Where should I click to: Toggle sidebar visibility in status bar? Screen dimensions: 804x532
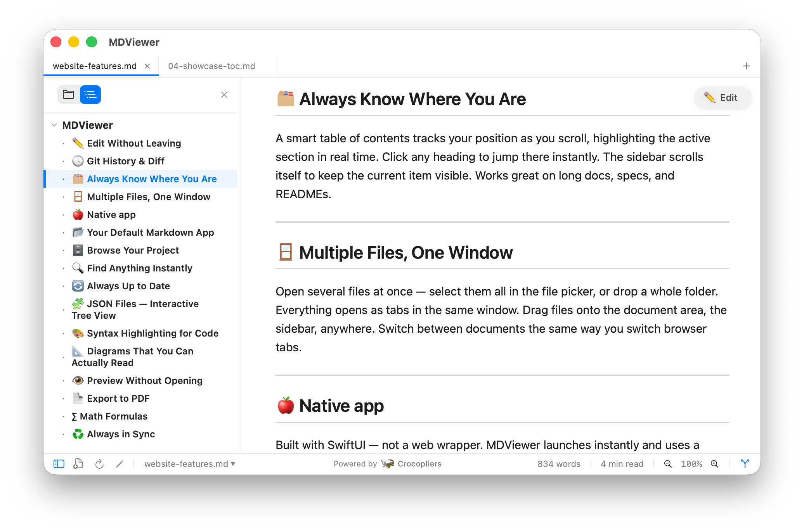59,464
